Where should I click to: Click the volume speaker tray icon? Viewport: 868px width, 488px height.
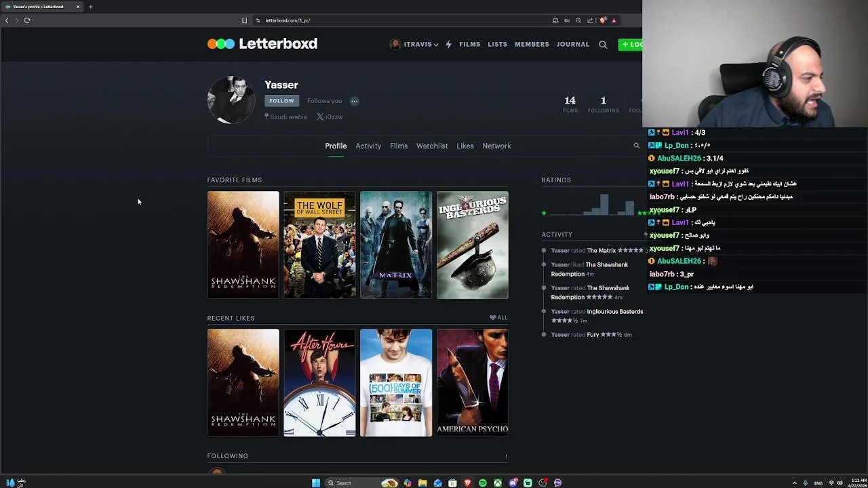[x=840, y=483]
